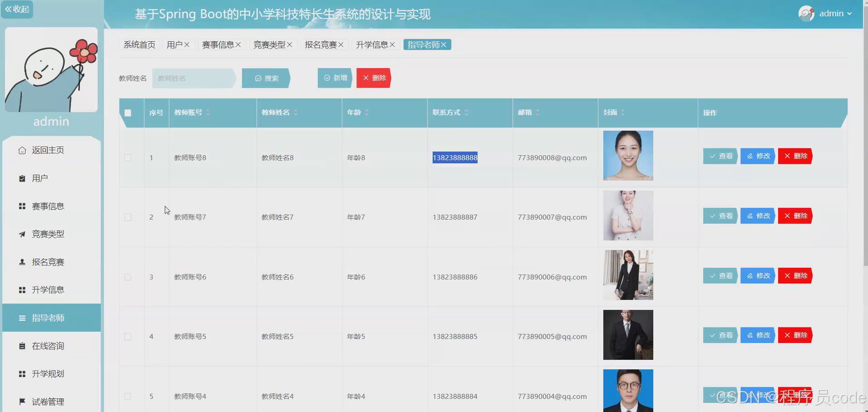Click 查看 for 教师账号8 row
This screenshot has height=412, width=868.
720,156
